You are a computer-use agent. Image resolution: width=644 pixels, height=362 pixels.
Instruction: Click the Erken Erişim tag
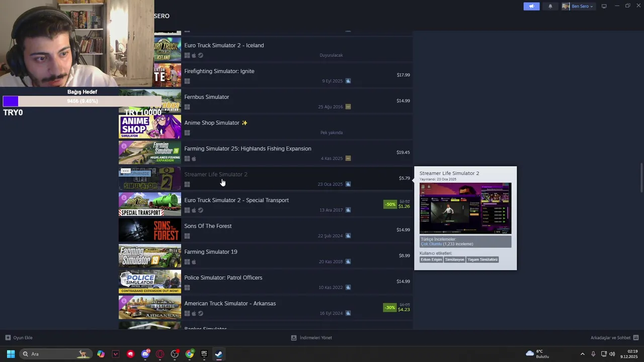[431, 259]
